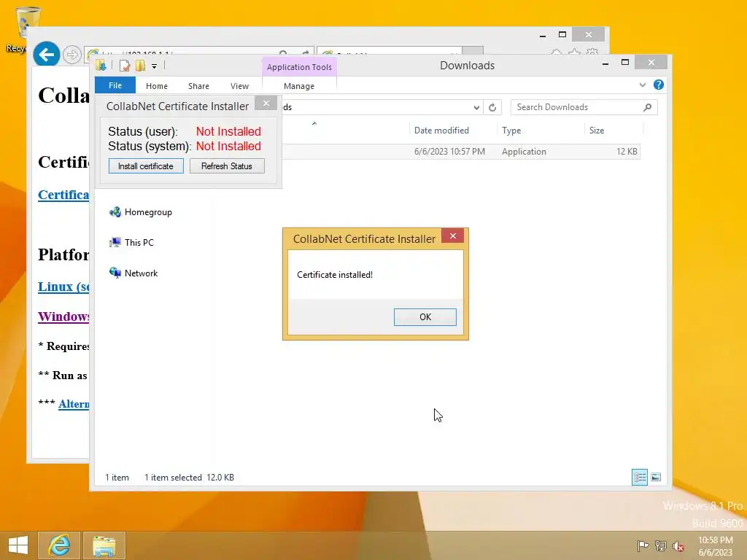Open Action Center flag in system tray
The height and width of the screenshot is (560, 747).
click(643, 545)
